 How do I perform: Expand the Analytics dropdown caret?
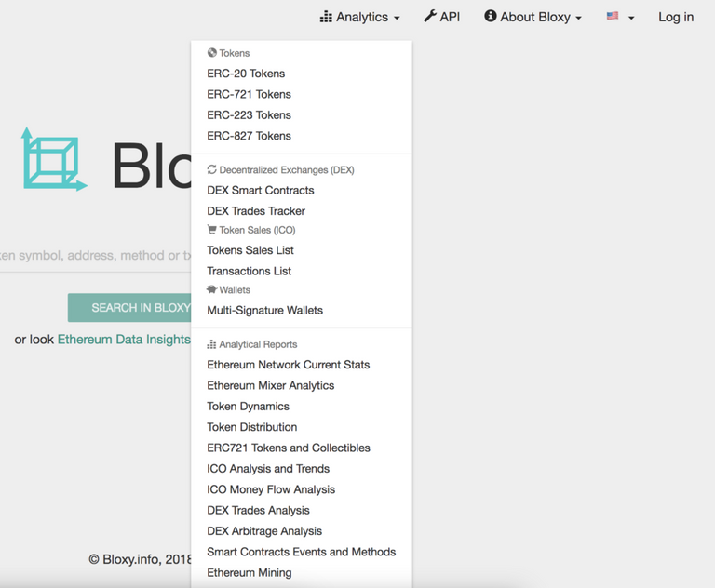coord(397,18)
